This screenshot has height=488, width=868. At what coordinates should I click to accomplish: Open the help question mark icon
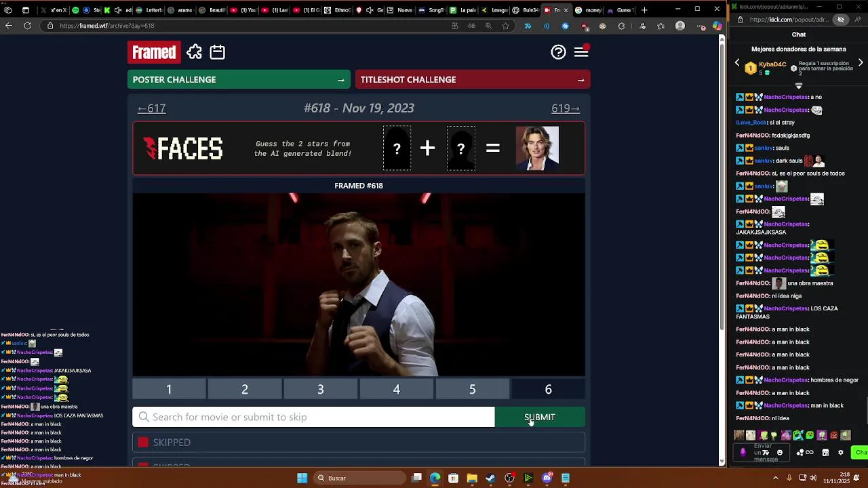coord(558,52)
